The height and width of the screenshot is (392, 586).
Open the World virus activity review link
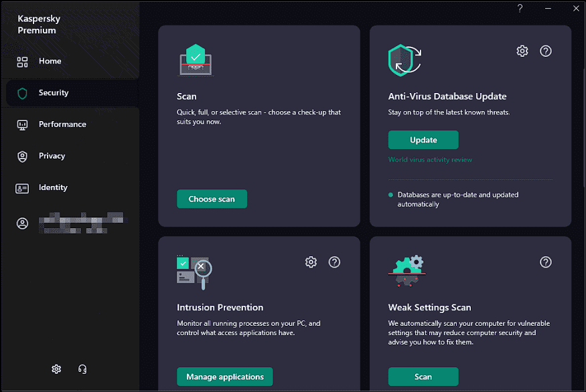[x=430, y=160]
